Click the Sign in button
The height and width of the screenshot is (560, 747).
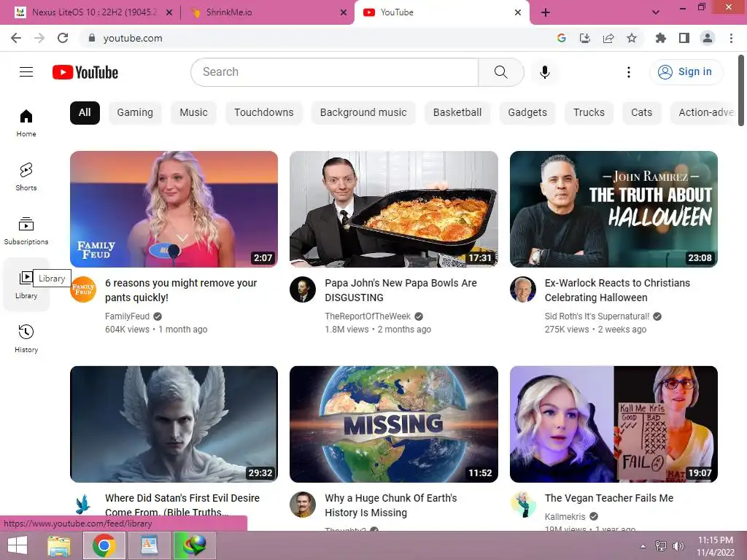[x=686, y=72]
